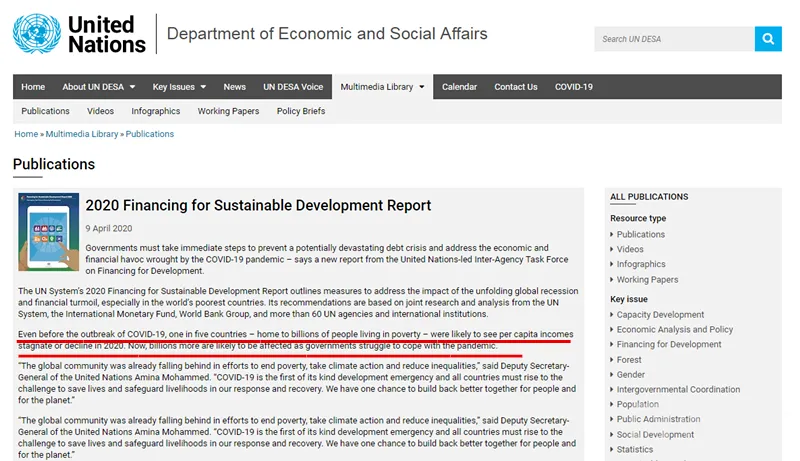This screenshot has height=461, width=800.
Task: Open the COVID-19 menu item
Action: (x=573, y=87)
